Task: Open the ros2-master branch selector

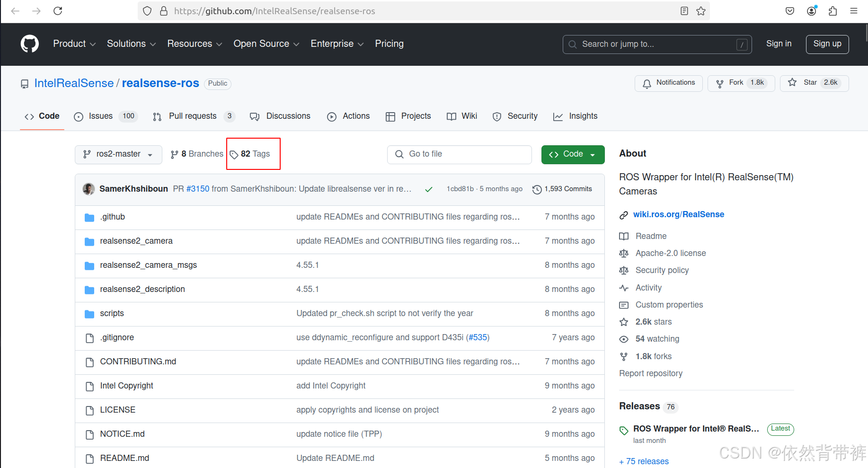Action: click(x=118, y=155)
